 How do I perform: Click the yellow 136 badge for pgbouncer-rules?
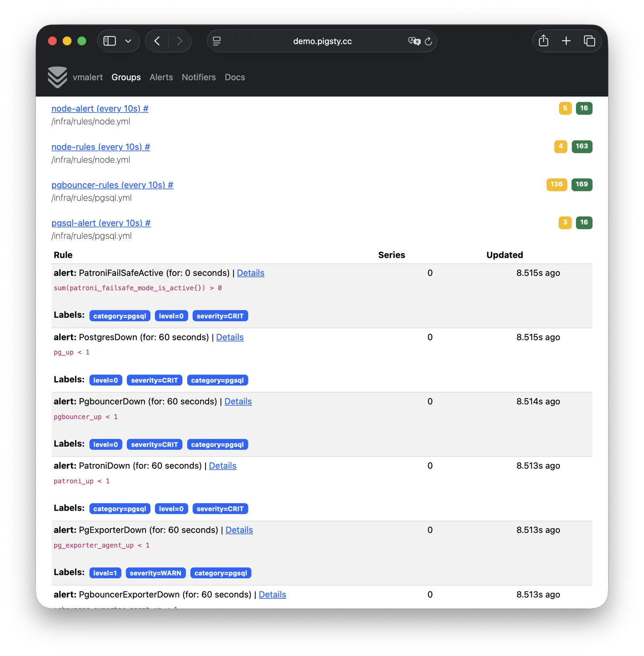click(556, 184)
